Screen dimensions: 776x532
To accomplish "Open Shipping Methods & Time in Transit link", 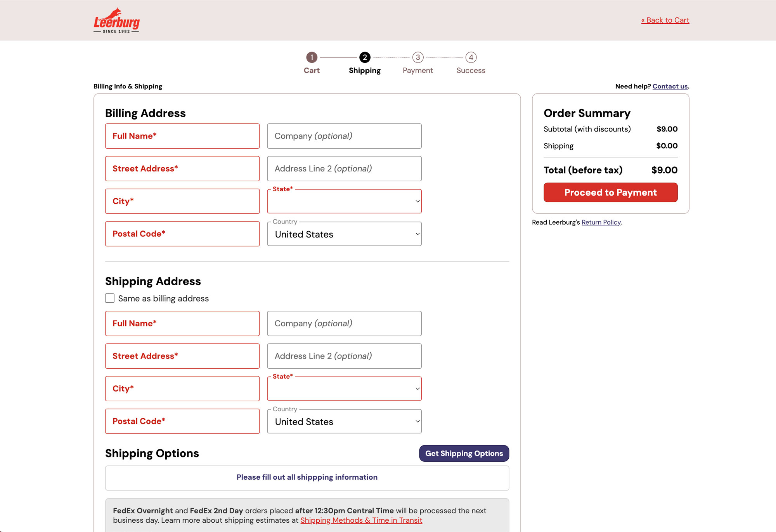I will point(361,520).
